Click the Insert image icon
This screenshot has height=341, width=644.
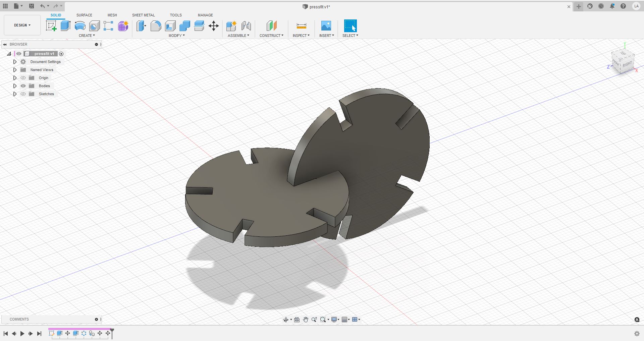[x=326, y=26]
